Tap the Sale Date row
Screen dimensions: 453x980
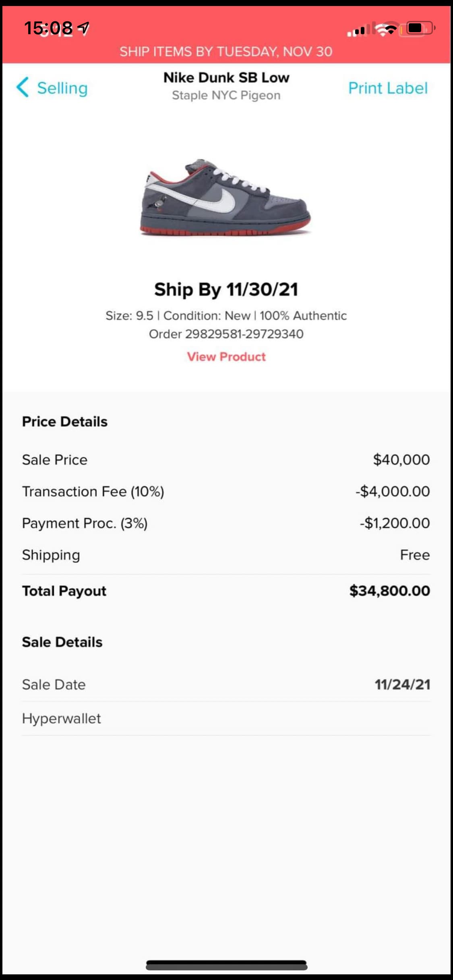pyautogui.click(x=226, y=684)
